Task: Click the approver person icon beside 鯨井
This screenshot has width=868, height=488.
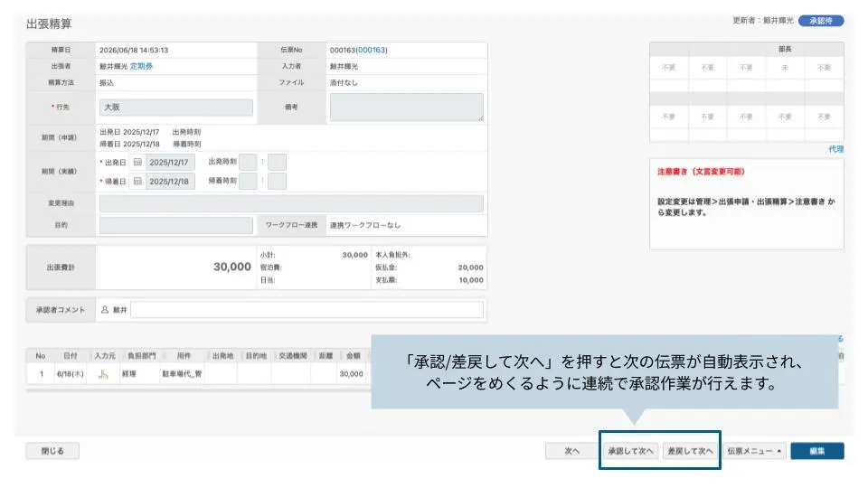Action: click(x=105, y=310)
